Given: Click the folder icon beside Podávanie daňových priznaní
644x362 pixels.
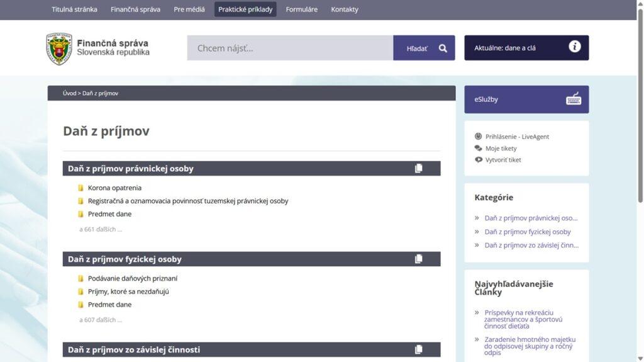Looking at the screenshot, I should [x=80, y=278].
